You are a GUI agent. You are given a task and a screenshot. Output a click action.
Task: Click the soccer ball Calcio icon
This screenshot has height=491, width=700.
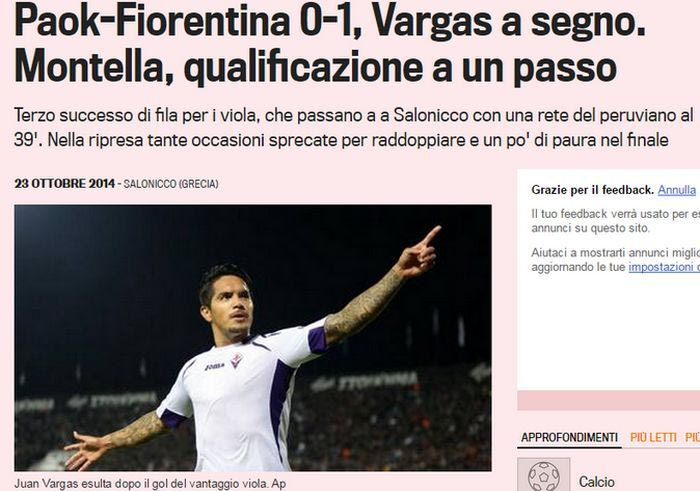click(543, 475)
